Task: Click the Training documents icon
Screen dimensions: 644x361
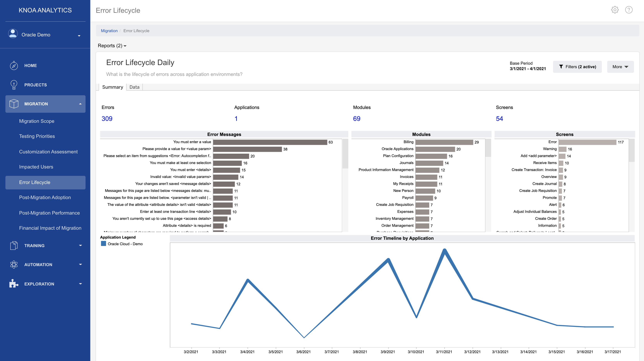Action: 14,246
